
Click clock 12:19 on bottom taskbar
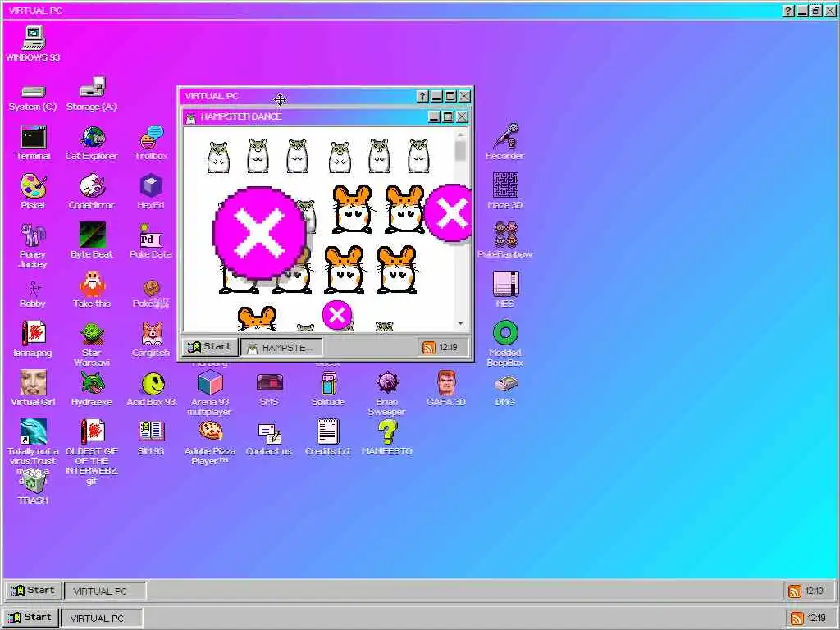coord(816,618)
